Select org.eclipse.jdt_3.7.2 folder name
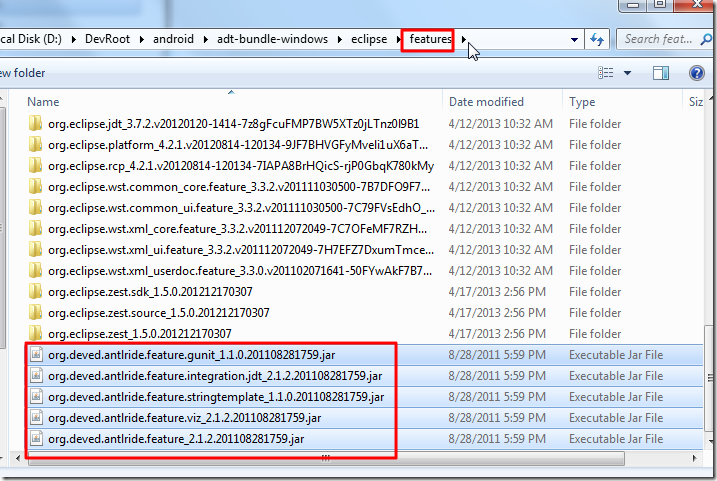The height and width of the screenshot is (481, 717). tap(234, 124)
